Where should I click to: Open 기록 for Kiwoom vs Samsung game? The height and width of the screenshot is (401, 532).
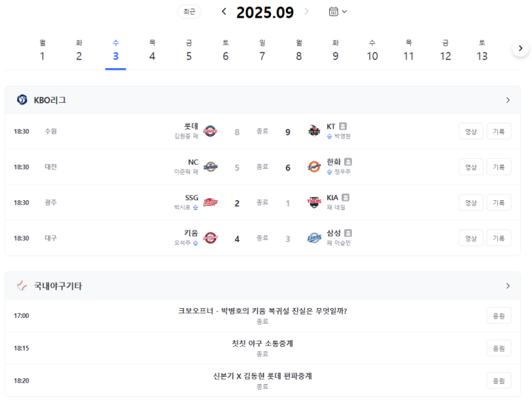point(499,238)
